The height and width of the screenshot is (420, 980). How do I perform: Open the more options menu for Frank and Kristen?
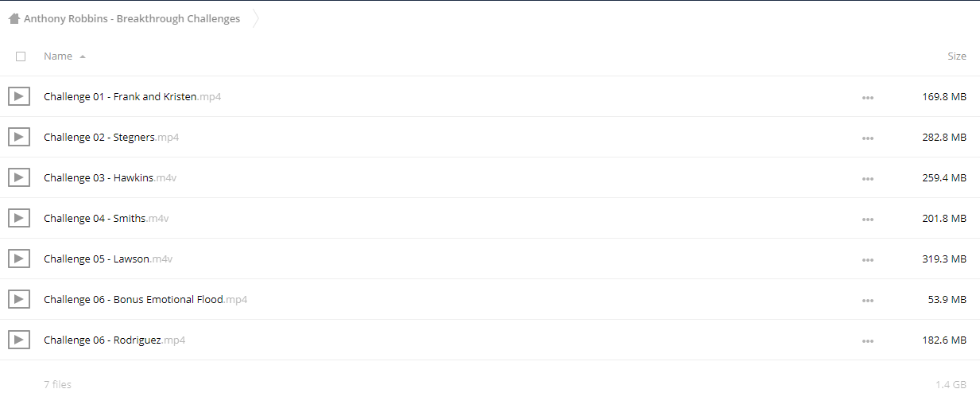tap(867, 98)
